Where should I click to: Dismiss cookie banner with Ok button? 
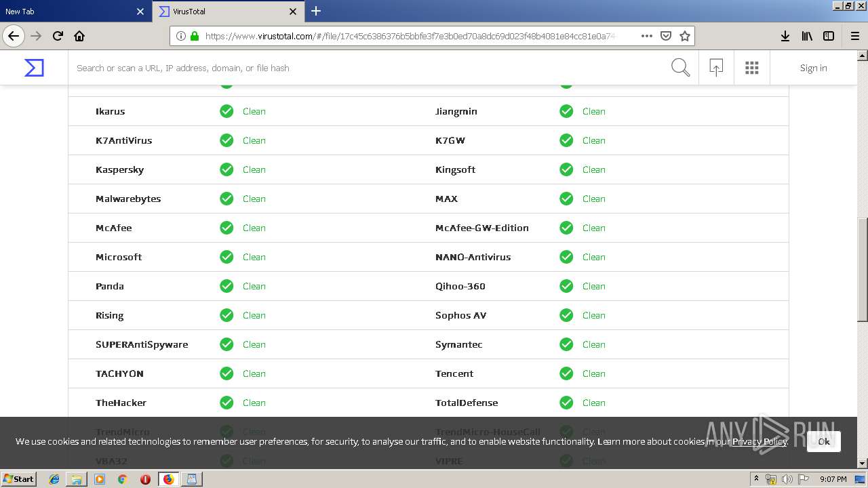point(824,441)
